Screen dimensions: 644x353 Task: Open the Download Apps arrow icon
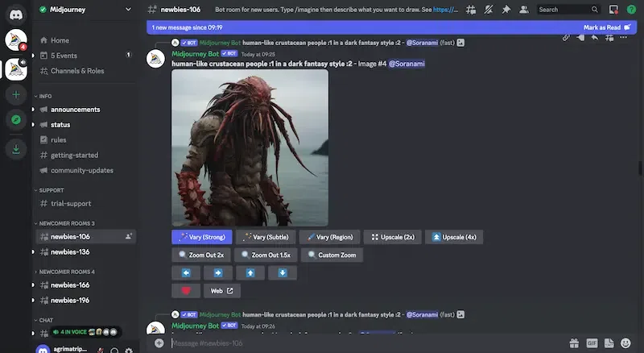click(x=16, y=149)
